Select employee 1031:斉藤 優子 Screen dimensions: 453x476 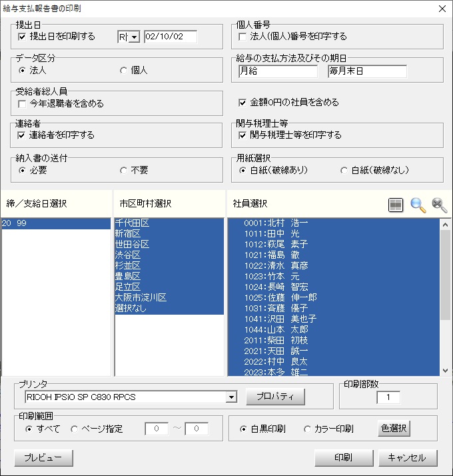pos(334,309)
